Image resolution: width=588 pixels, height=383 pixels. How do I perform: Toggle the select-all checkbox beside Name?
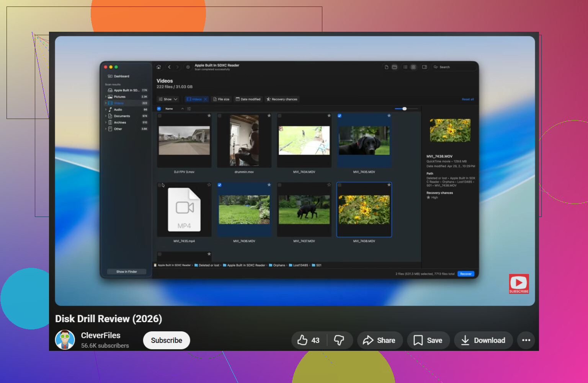(159, 109)
